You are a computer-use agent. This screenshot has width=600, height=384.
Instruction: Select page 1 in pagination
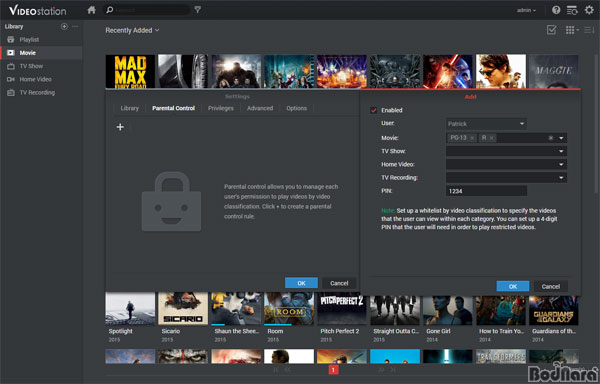(x=333, y=370)
